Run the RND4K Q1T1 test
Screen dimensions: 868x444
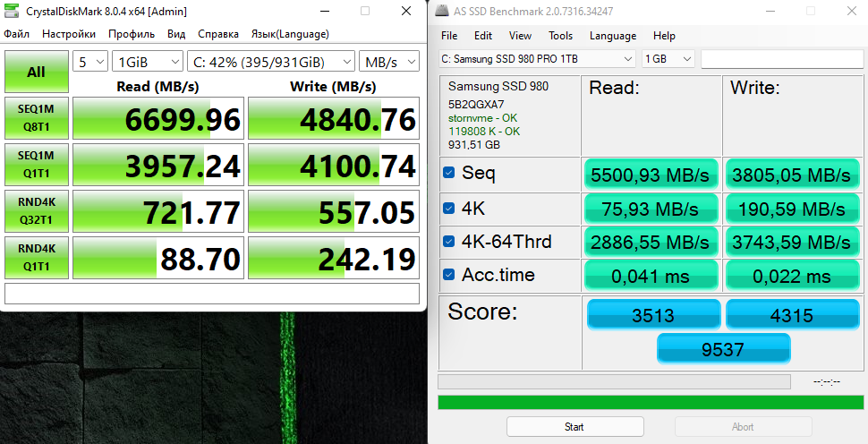click(x=37, y=258)
